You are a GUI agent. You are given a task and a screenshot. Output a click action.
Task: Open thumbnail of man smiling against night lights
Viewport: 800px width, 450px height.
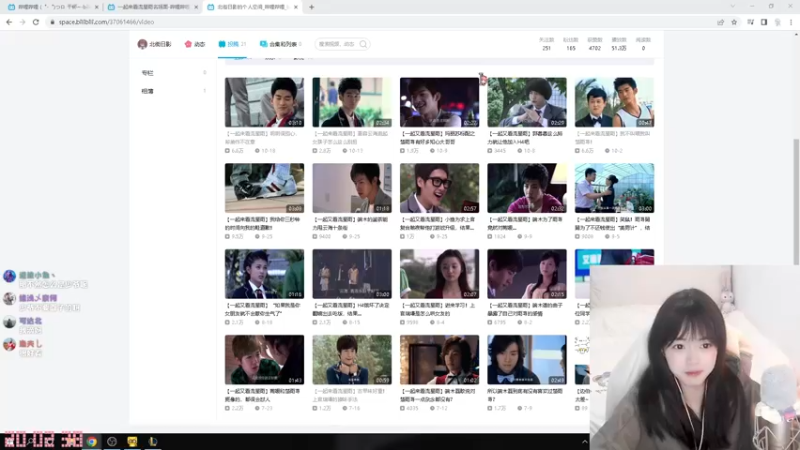(439, 102)
